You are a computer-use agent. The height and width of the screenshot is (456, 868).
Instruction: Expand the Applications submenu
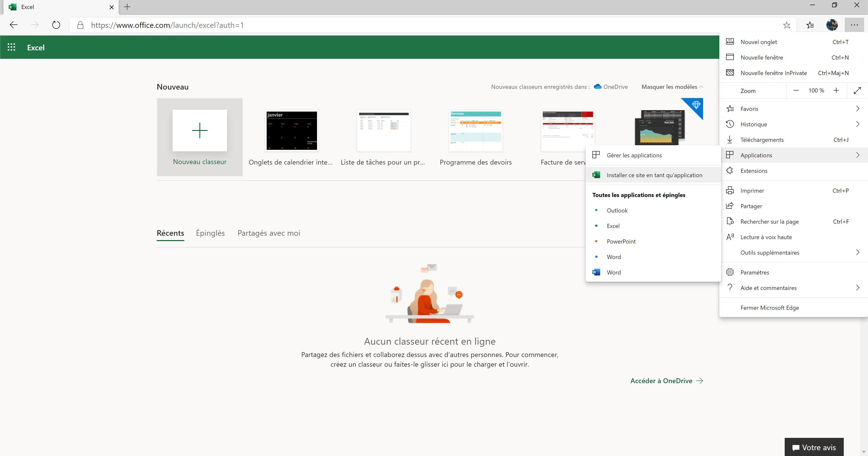tap(794, 155)
